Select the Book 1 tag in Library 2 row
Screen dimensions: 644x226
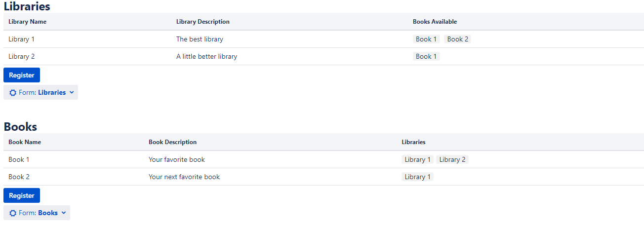426,56
